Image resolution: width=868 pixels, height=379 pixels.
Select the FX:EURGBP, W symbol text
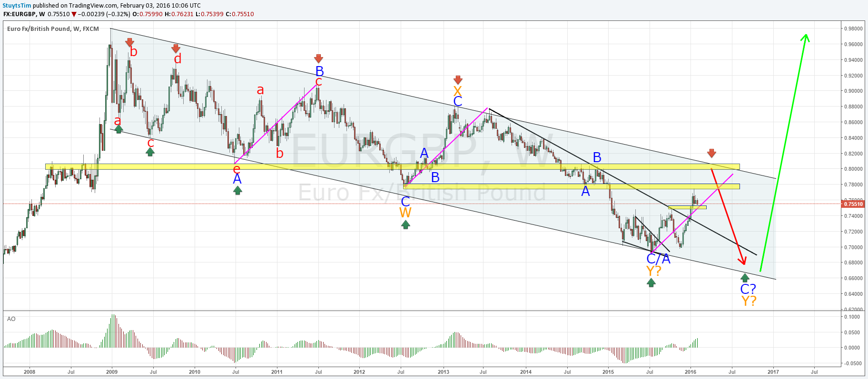point(24,14)
